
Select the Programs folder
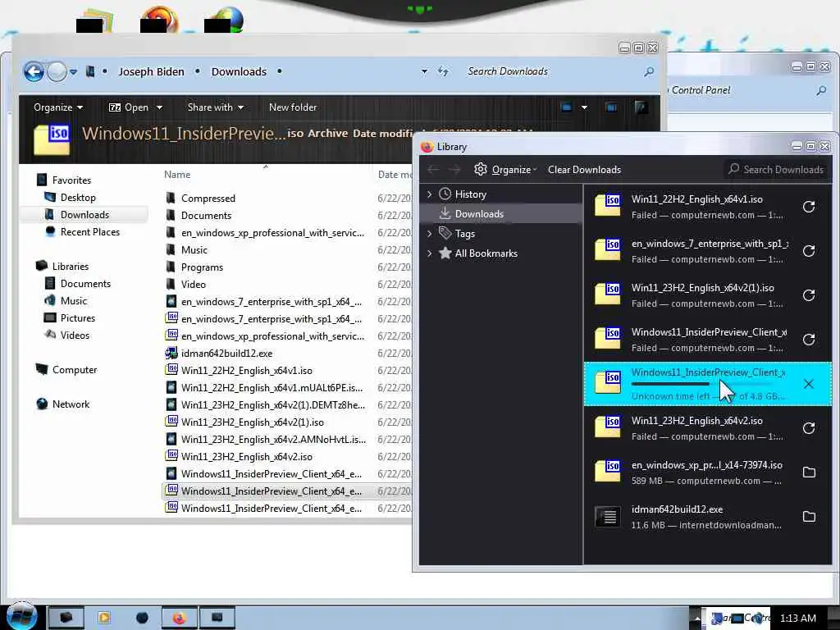[202, 267]
